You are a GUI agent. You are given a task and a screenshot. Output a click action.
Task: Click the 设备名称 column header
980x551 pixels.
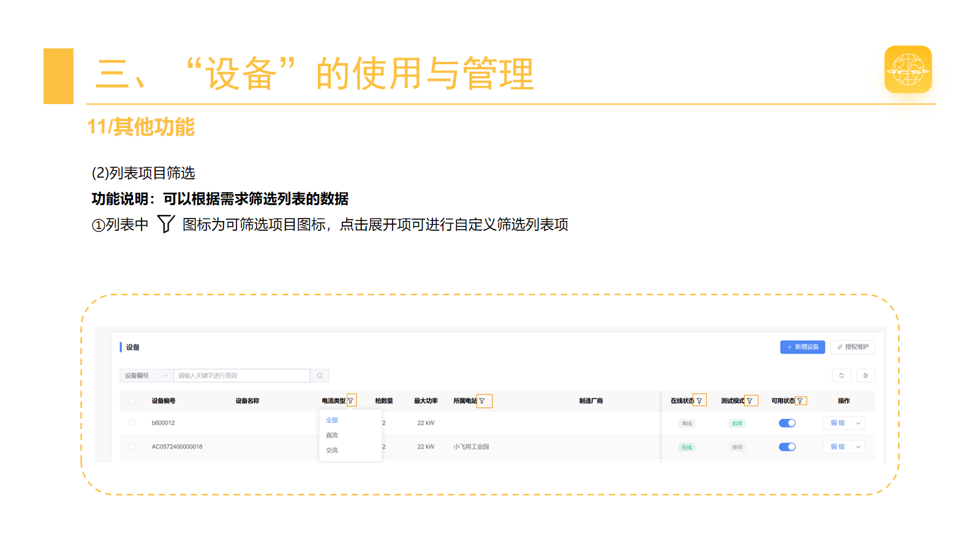pyautogui.click(x=247, y=401)
